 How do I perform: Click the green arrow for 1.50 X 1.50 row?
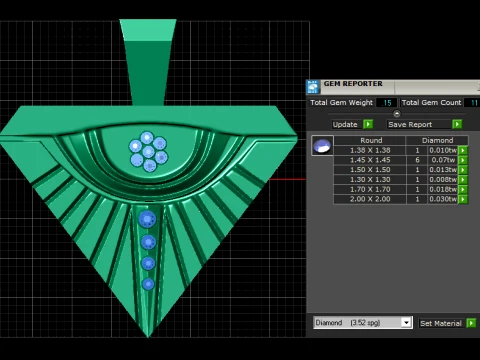click(463, 170)
